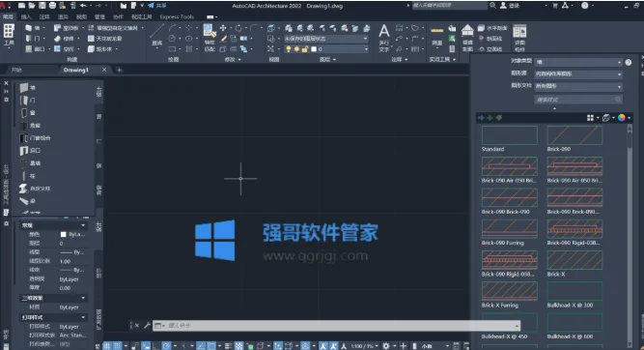Open the annotation scale 1:100 dropdown

(x=364, y=346)
